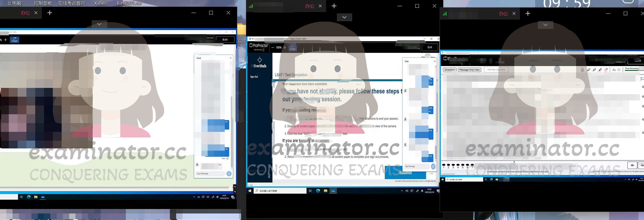The height and width of the screenshot is (220, 644).
Task: Collapse the LawHub sidebar with double chevron
Action: tap(269, 177)
